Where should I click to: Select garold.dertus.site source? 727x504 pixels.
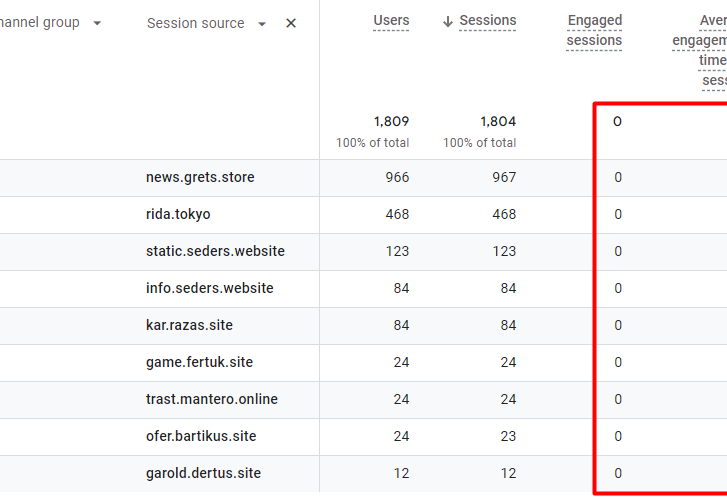click(204, 473)
